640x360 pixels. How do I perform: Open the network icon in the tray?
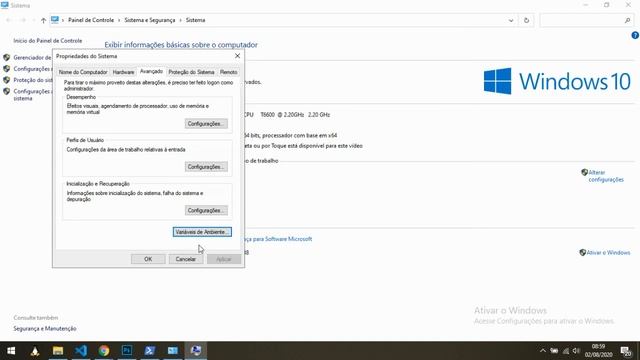566,351
